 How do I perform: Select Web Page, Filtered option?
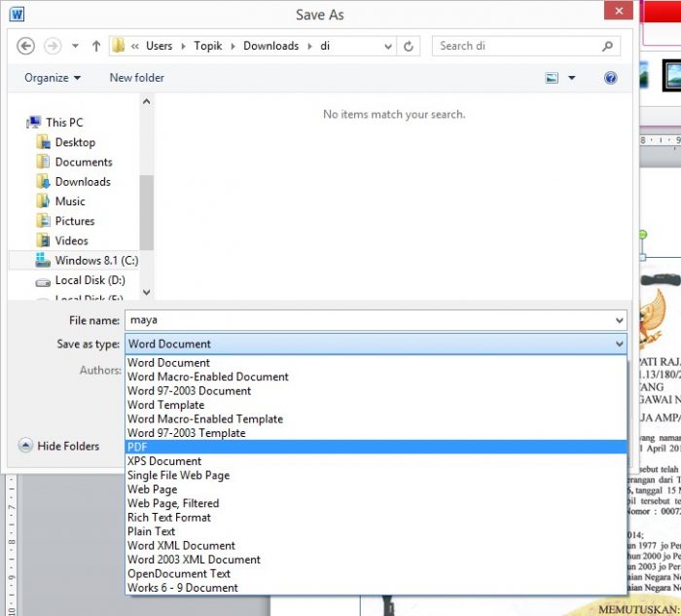click(376, 503)
